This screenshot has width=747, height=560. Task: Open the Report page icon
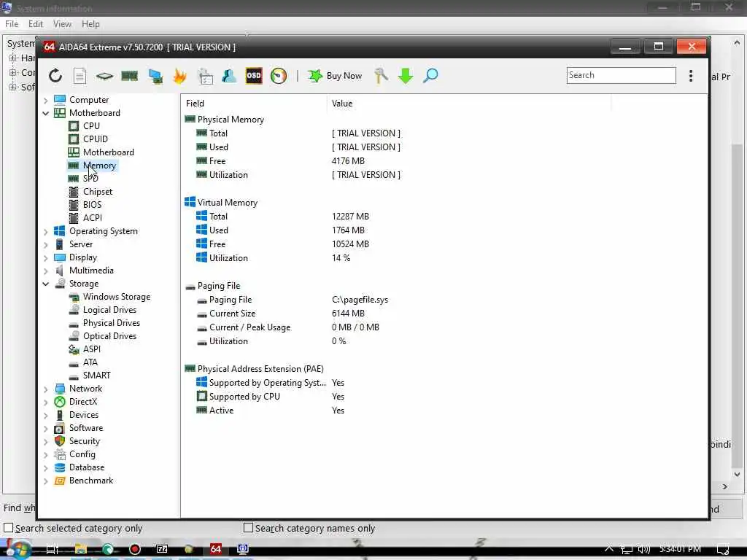(80, 76)
